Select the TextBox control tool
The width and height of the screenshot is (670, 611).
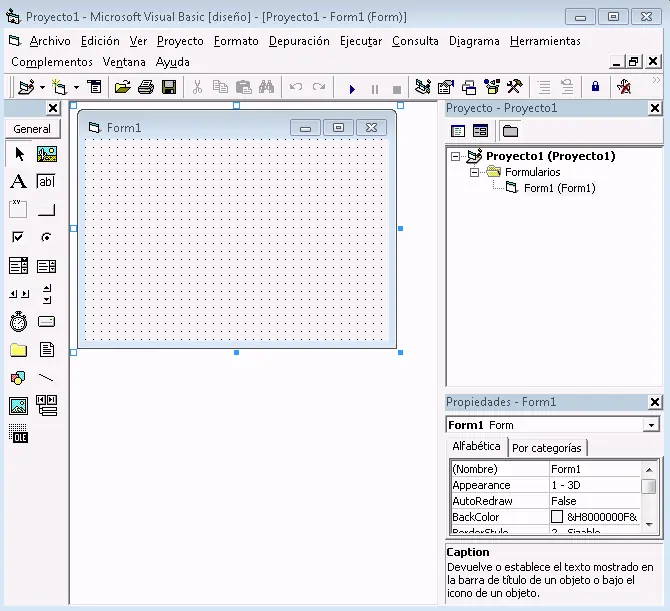46,182
